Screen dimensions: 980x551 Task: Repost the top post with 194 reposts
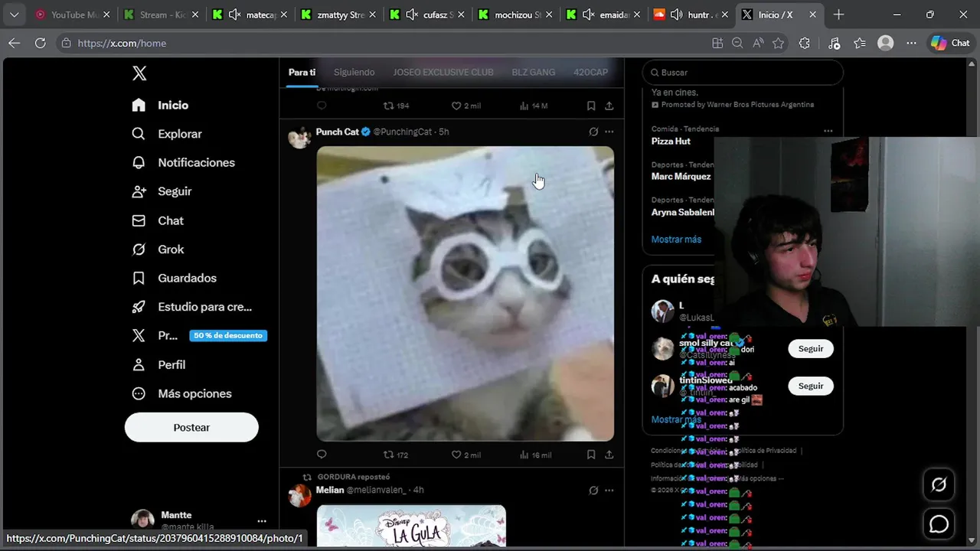click(x=396, y=106)
